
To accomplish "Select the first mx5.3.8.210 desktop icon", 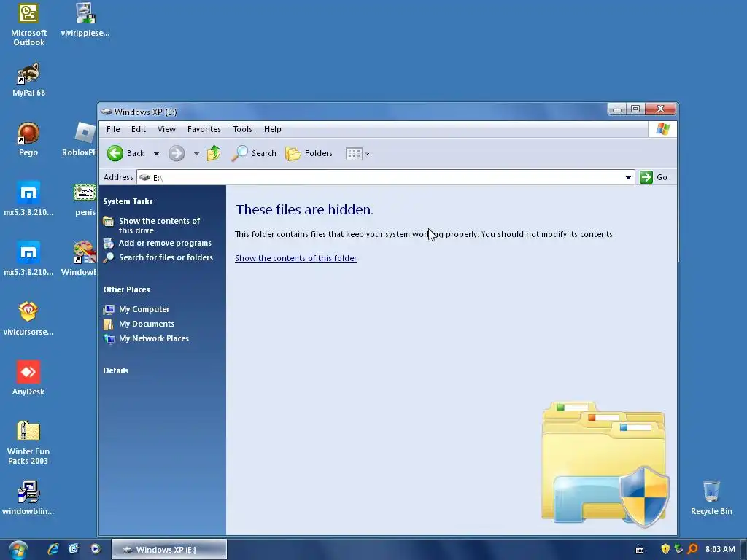I will click(28, 199).
